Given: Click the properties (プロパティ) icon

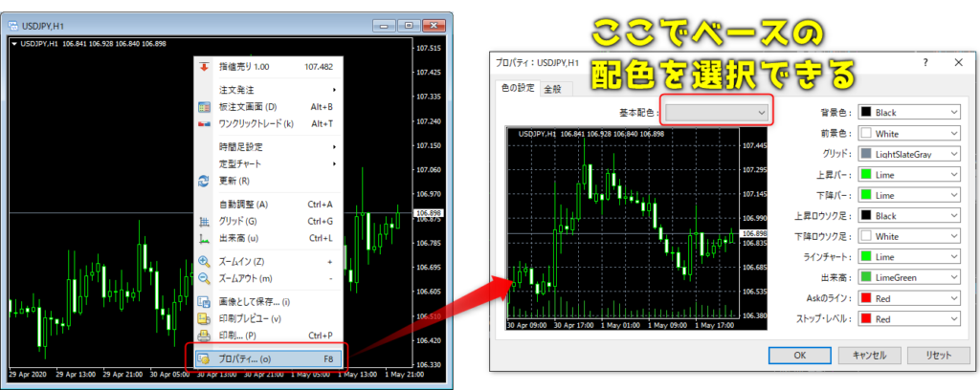Looking at the screenshot, I should (x=205, y=359).
